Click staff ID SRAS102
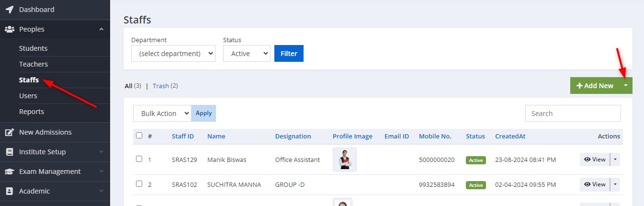The width and height of the screenshot is (644, 206). click(x=184, y=184)
